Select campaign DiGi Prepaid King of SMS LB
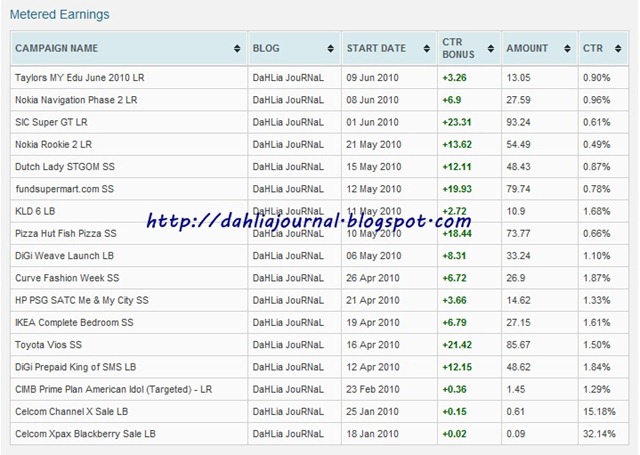 pos(76,367)
